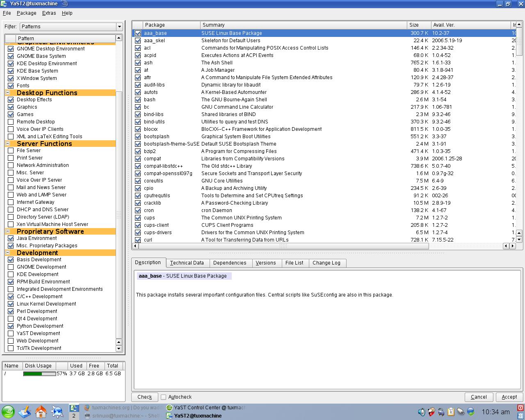The height and width of the screenshot is (420, 525).
Task: Open the Package menu
Action: (x=27, y=13)
